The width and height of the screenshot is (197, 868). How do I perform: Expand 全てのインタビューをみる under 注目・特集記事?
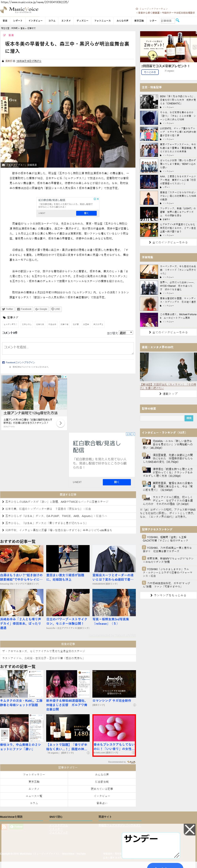coord(168,242)
